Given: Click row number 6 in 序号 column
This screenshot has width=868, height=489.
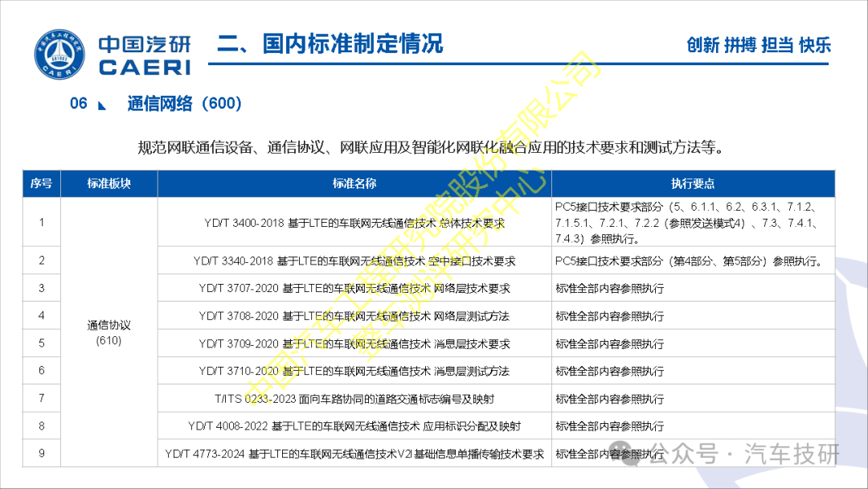Looking at the screenshot, I should [42, 371].
